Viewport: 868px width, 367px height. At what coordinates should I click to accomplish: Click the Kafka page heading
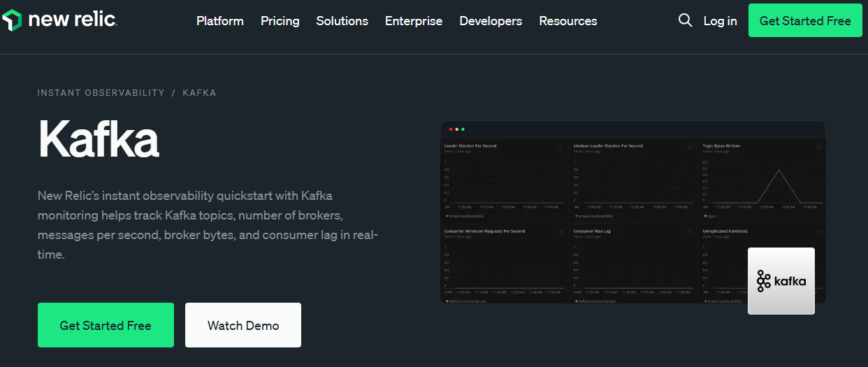coord(99,138)
